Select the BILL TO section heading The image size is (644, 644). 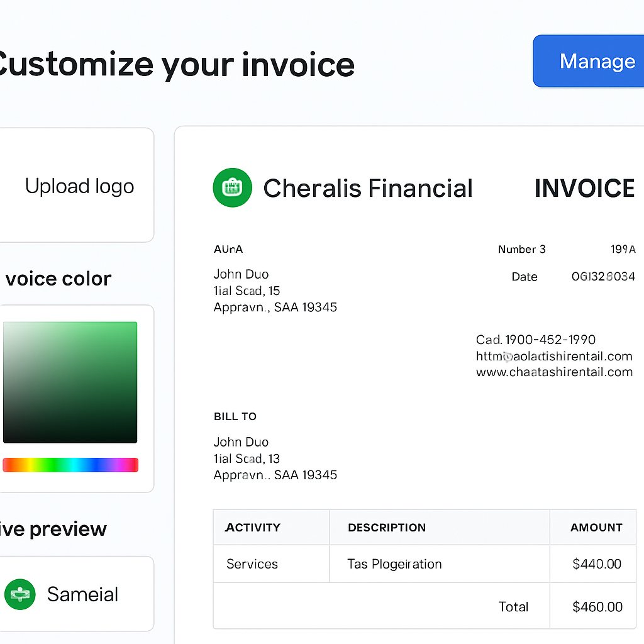pos(235,416)
